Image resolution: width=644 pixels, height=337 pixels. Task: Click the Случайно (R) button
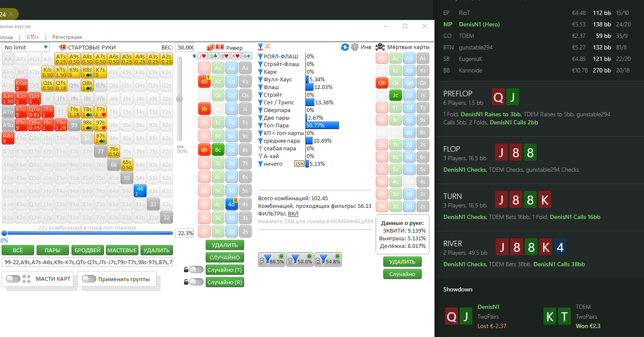[x=225, y=282]
